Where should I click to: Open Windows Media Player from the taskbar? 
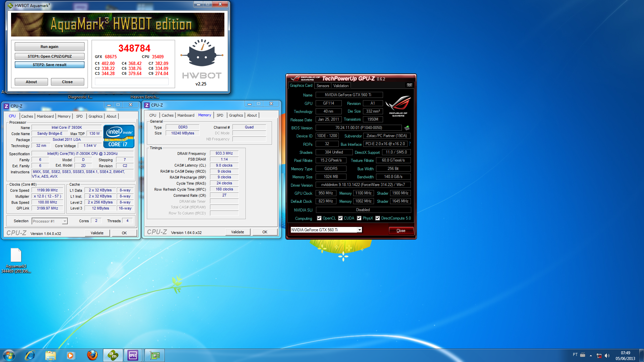pyautogui.click(x=70, y=355)
